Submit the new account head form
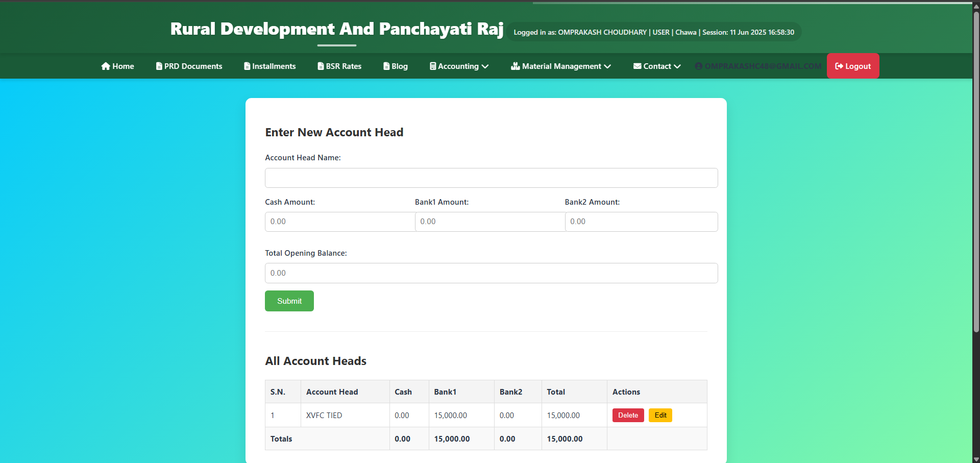This screenshot has width=980, height=463. pos(289,301)
